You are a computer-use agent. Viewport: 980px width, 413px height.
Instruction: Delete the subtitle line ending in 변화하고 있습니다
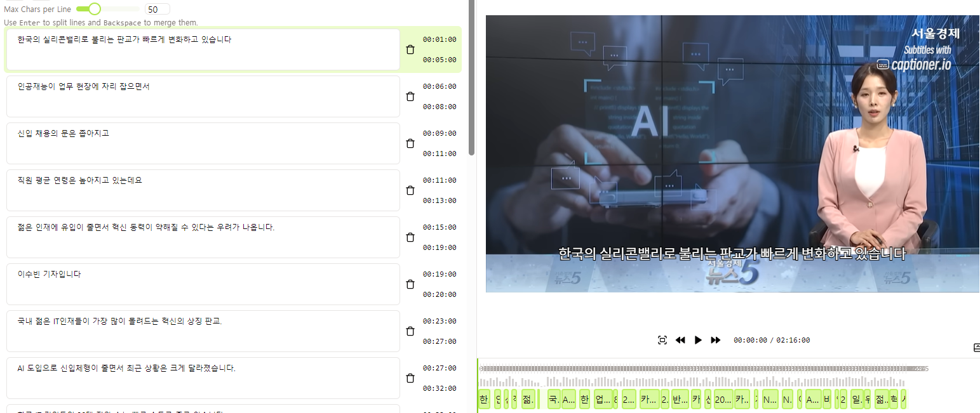click(410, 49)
